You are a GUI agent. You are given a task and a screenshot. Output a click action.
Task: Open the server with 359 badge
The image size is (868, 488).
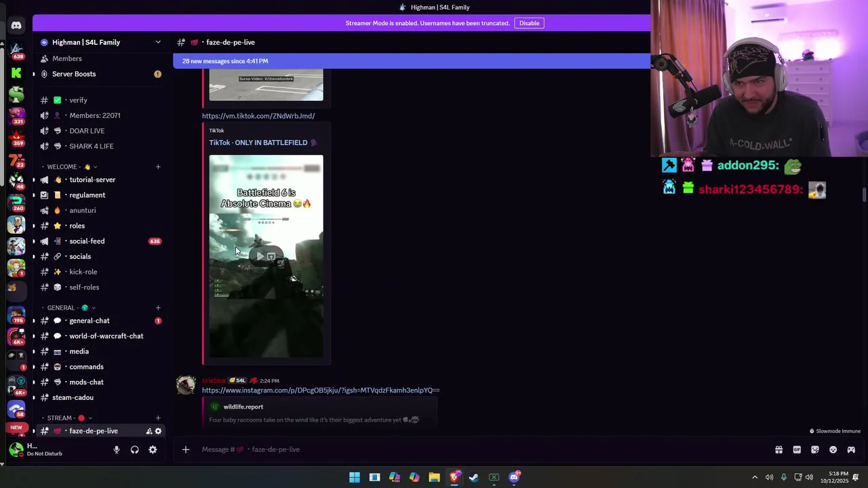tap(16, 138)
